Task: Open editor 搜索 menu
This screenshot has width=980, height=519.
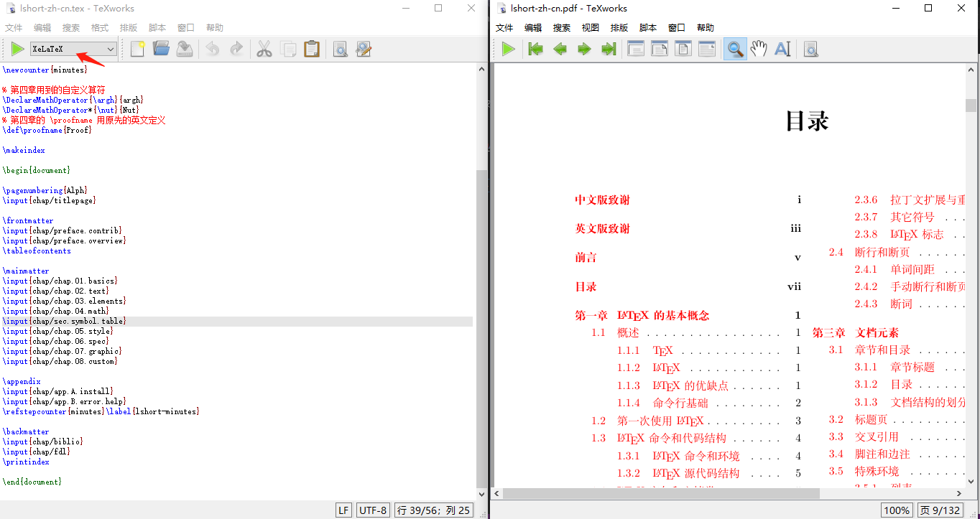Action: click(x=71, y=28)
